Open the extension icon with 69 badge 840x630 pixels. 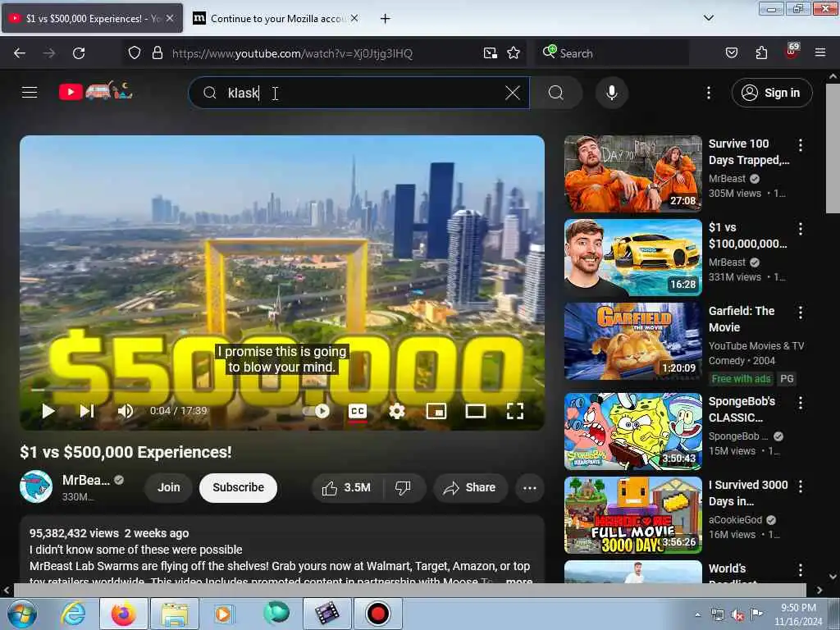tap(792, 52)
